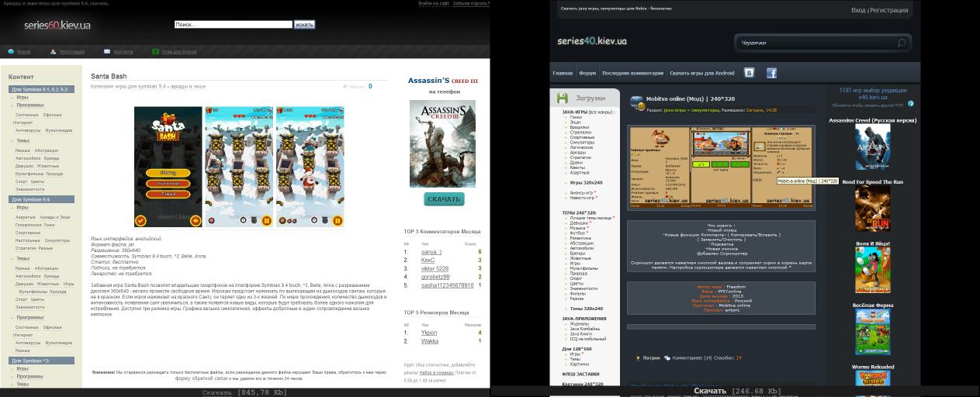Click the green Игры для Android icon

pos(155,52)
